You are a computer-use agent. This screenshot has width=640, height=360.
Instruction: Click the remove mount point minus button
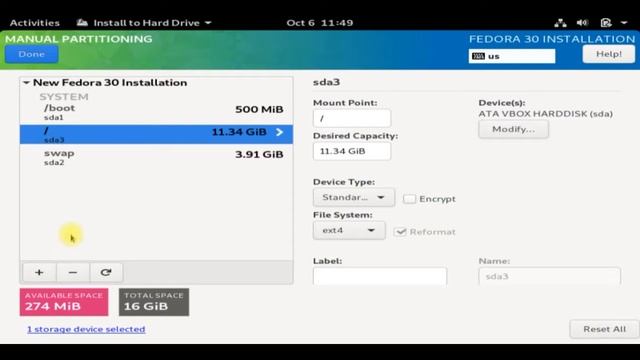(x=73, y=272)
